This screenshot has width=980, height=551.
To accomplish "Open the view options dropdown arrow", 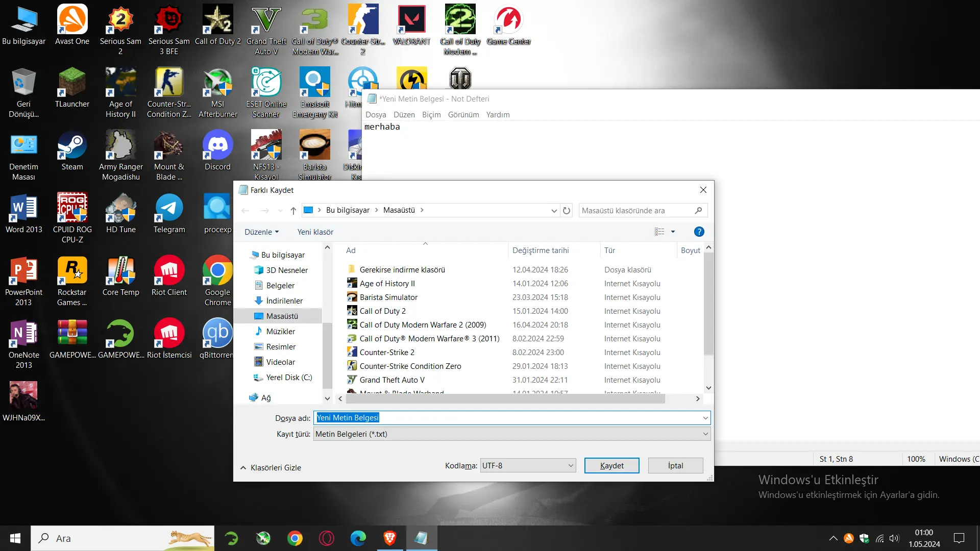I will [673, 232].
